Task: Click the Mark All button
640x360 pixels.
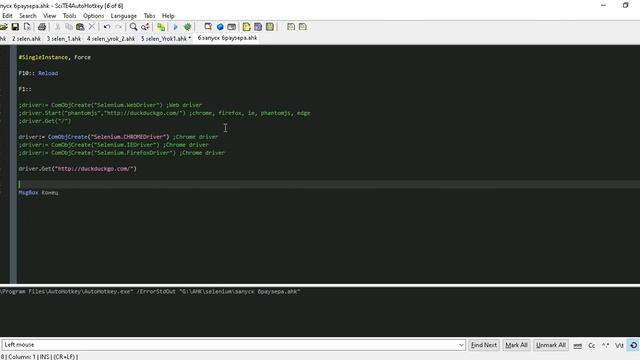Action: click(516, 345)
